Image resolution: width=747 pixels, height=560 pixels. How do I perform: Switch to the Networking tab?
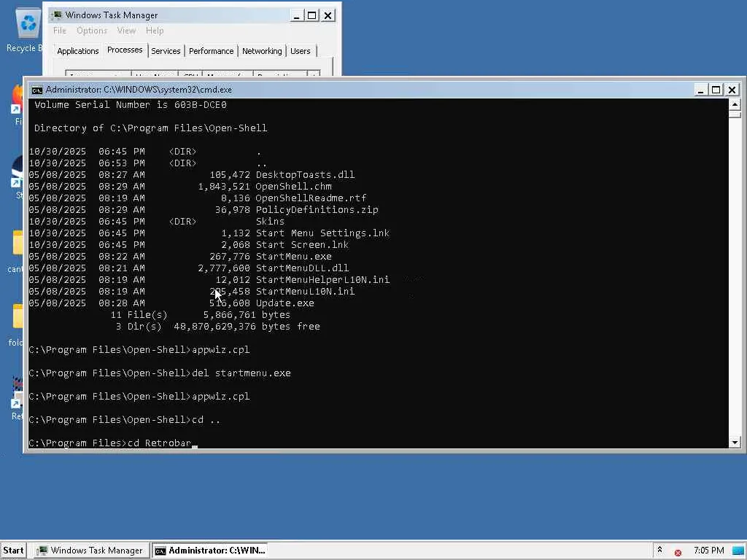262,51
